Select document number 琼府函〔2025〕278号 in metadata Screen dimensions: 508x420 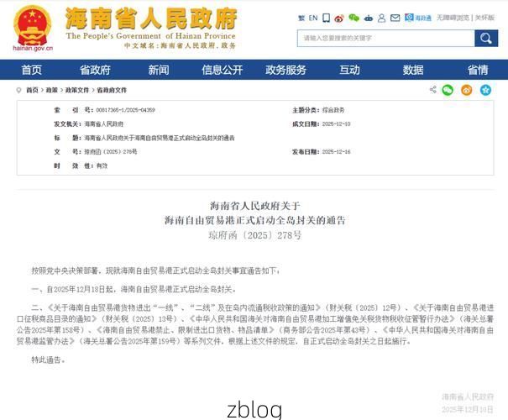tap(111, 152)
